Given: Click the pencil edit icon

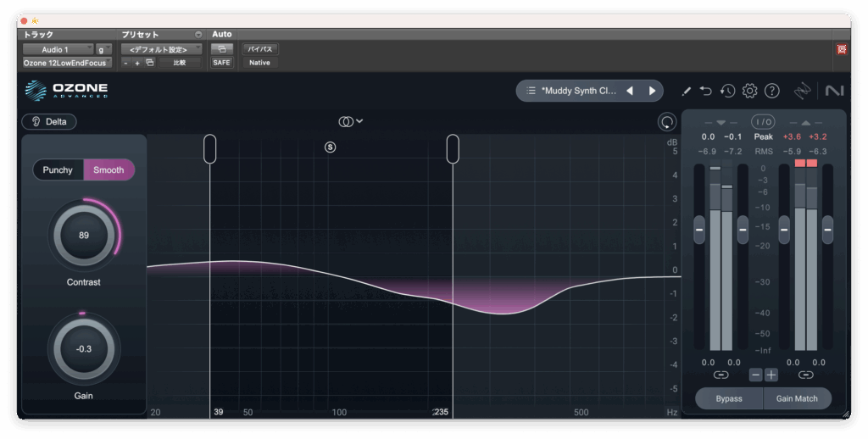Looking at the screenshot, I should click(x=686, y=91).
